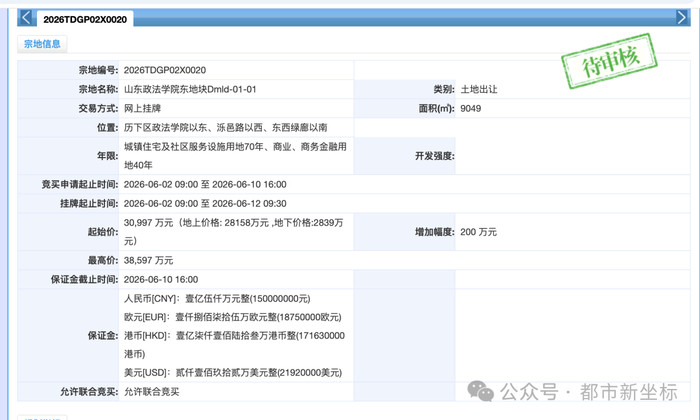
Task: Click HKD deposit amount 171630000
Action: click(x=321, y=336)
